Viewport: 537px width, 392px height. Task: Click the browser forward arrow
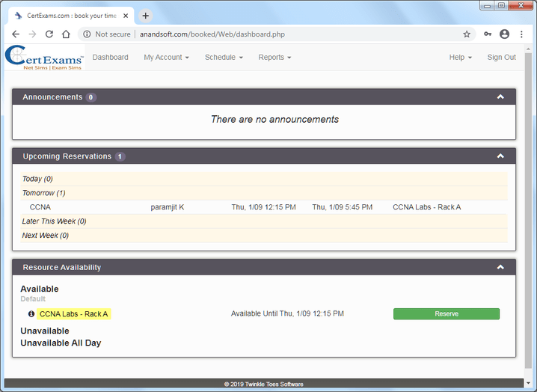click(x=33, y=34)
